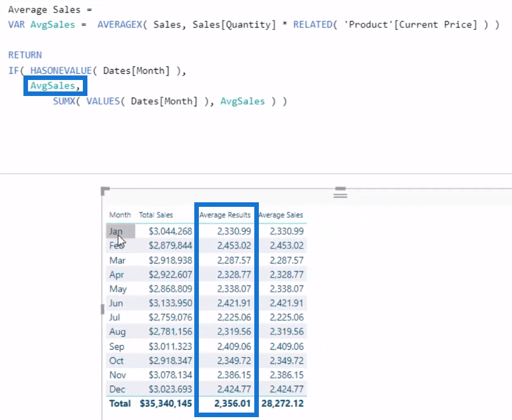This screenshot has height=420, width=512.
Task: Click HASONEVALUE in the formula editor
Action: tap(61, 71)
